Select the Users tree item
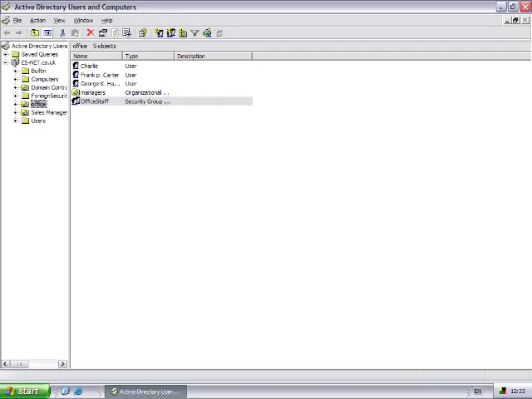This screenshot has width=532, height=399. pyautogui.click(x=38, y=121)
